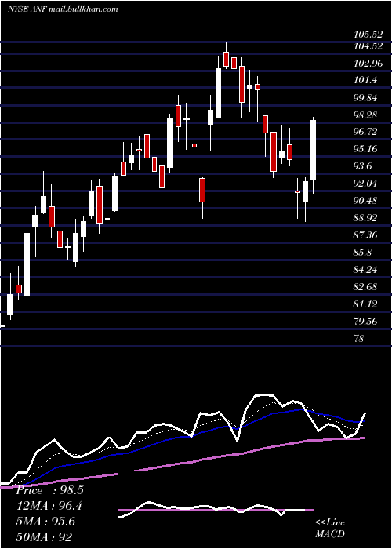Click the MACD inset chart panel
392x549 pixels.
tap(216, 510)
